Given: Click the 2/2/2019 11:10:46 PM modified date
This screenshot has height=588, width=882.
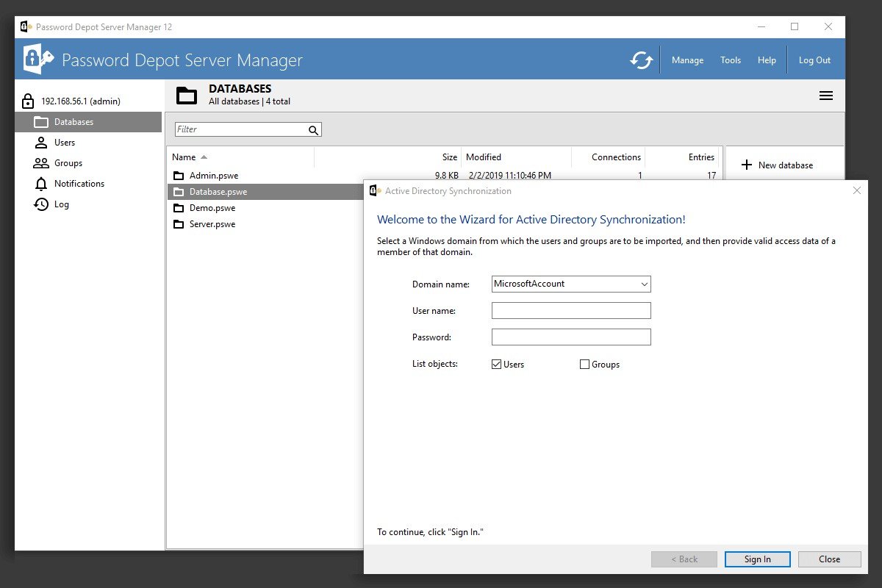Looking at the screenshot, I should point(509,176).
